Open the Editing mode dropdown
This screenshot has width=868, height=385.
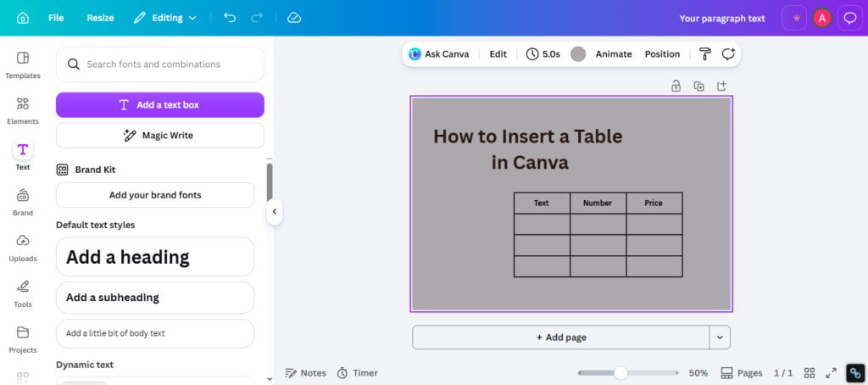point(165,18)
